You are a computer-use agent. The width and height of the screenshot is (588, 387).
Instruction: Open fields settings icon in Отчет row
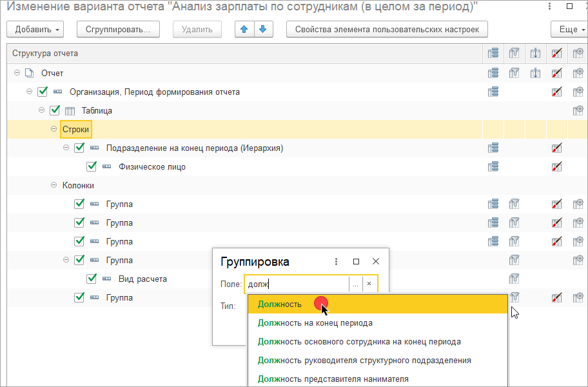493,73
